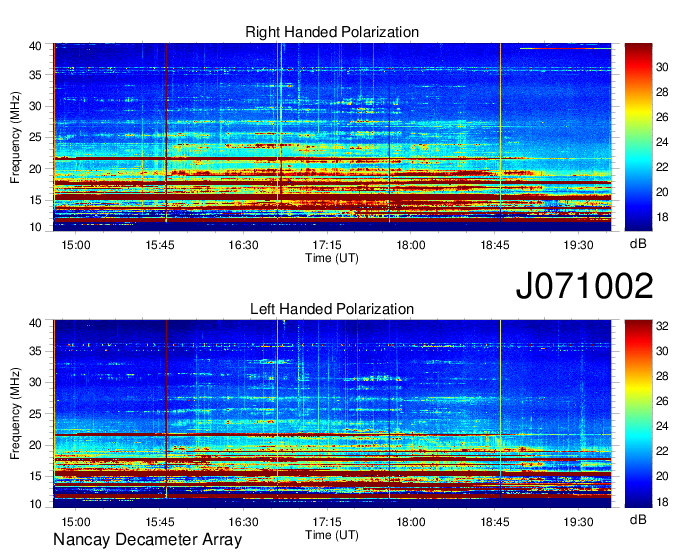Click the 18:00 time tick of Right Handed plot
The width and height of the screenshot is (680, 552).
coord(411,245)
